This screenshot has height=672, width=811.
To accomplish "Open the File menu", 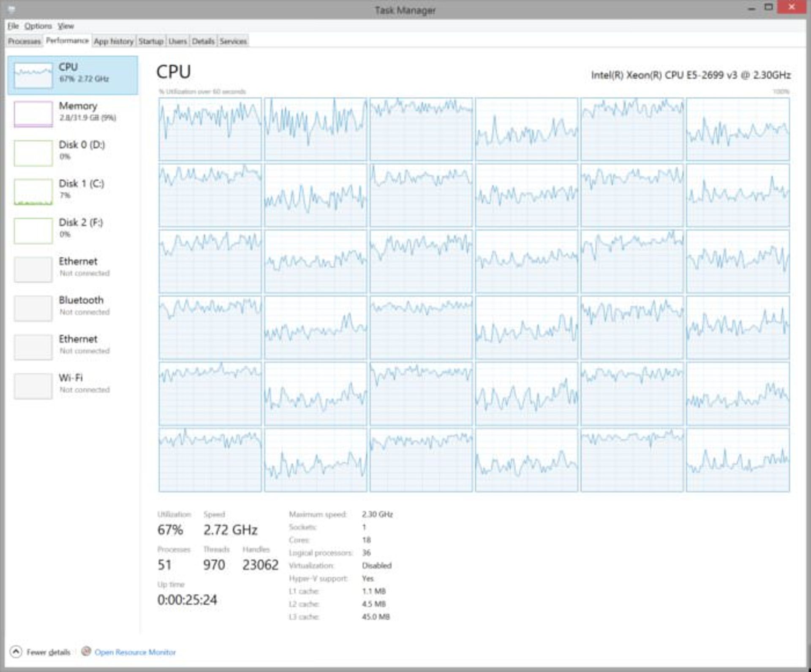I will pos(13,26).
